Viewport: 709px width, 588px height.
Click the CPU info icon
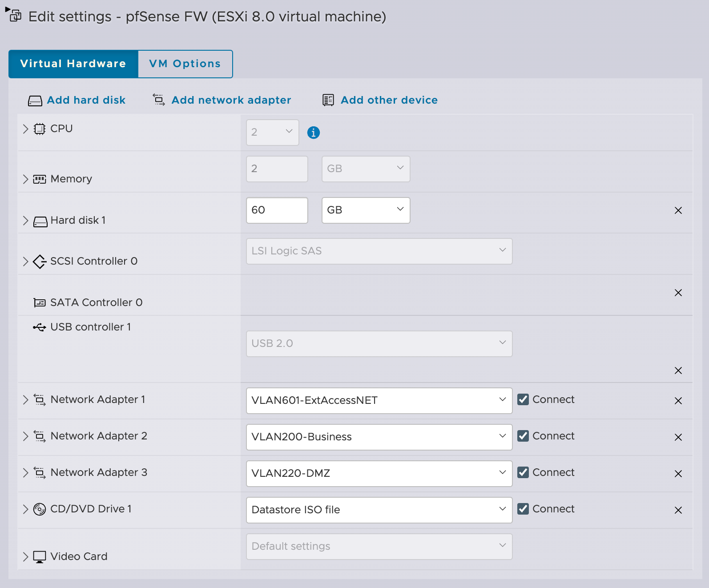pyautogui.click(x=314, y=133)
